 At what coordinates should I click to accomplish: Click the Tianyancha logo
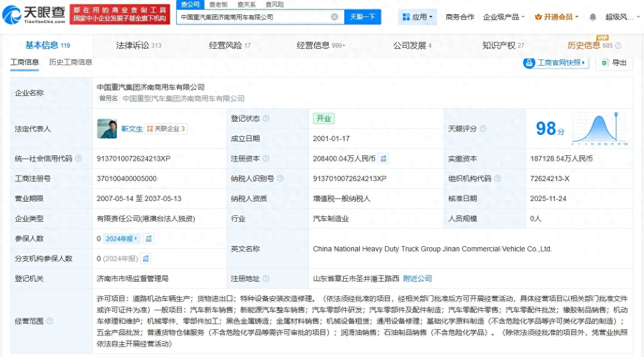[34, 14]
